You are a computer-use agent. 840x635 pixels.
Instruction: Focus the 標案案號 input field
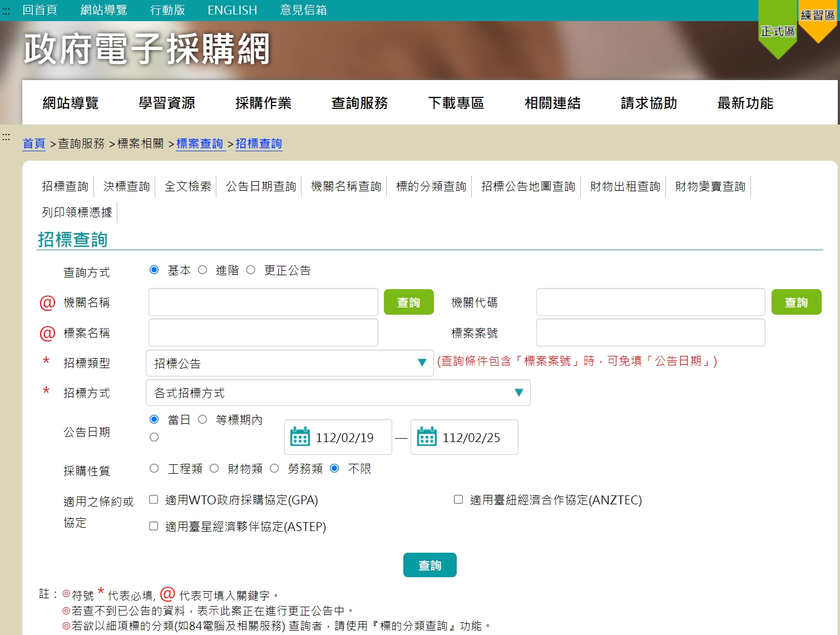[x=651, y=333]
